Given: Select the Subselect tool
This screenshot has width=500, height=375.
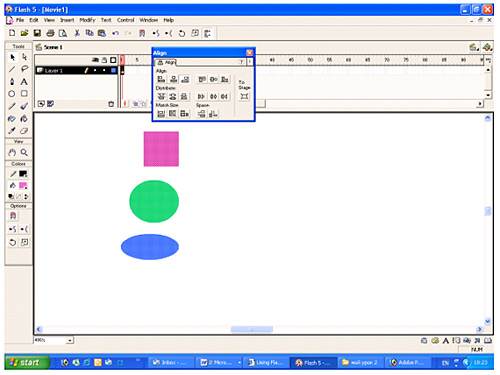Looking at the screenshot, I should click(x=24, y=57).
